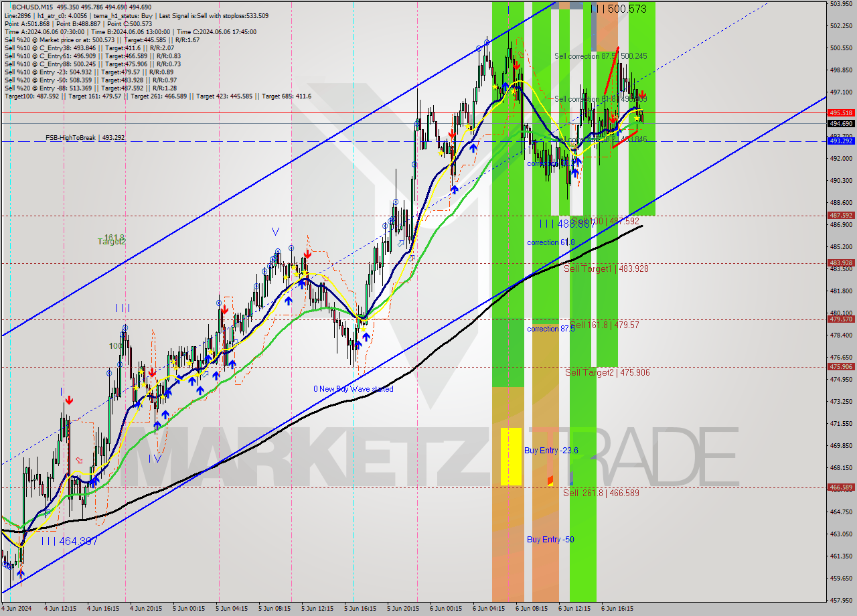Click the 494.690 current price tag
The width and height of the screenshot is (857, 616).
click(841, 124)
